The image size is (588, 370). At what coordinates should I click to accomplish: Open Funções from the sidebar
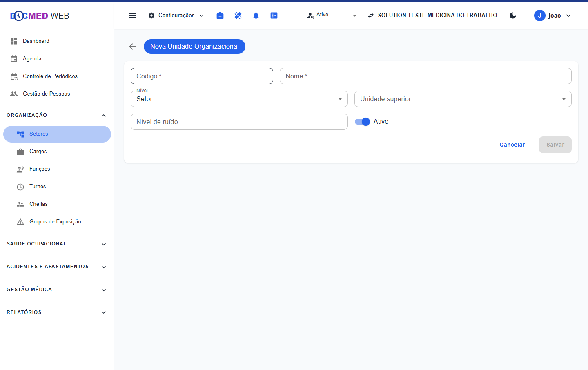[57, 169]
